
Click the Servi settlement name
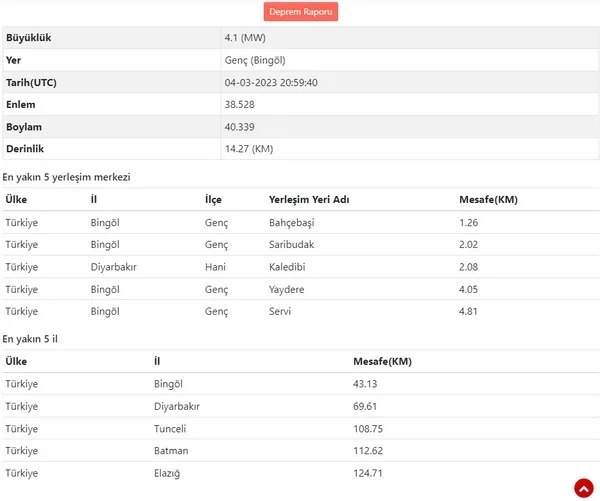[281, 311]
